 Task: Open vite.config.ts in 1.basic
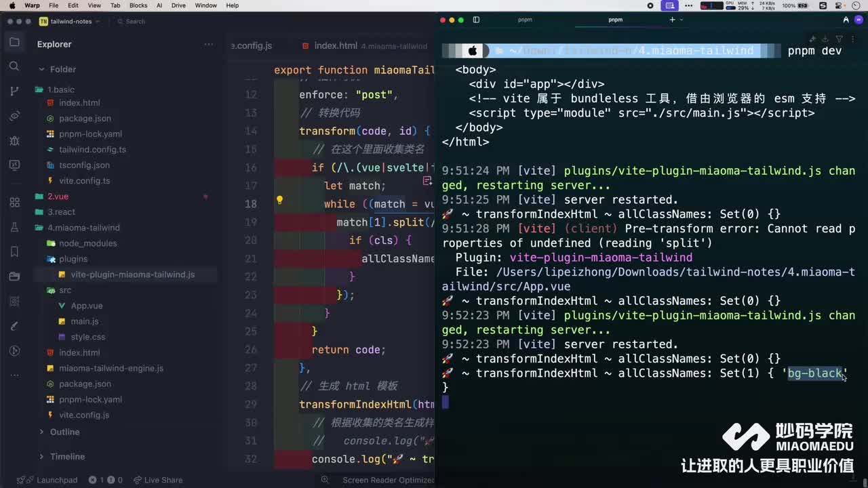(84, 180)
